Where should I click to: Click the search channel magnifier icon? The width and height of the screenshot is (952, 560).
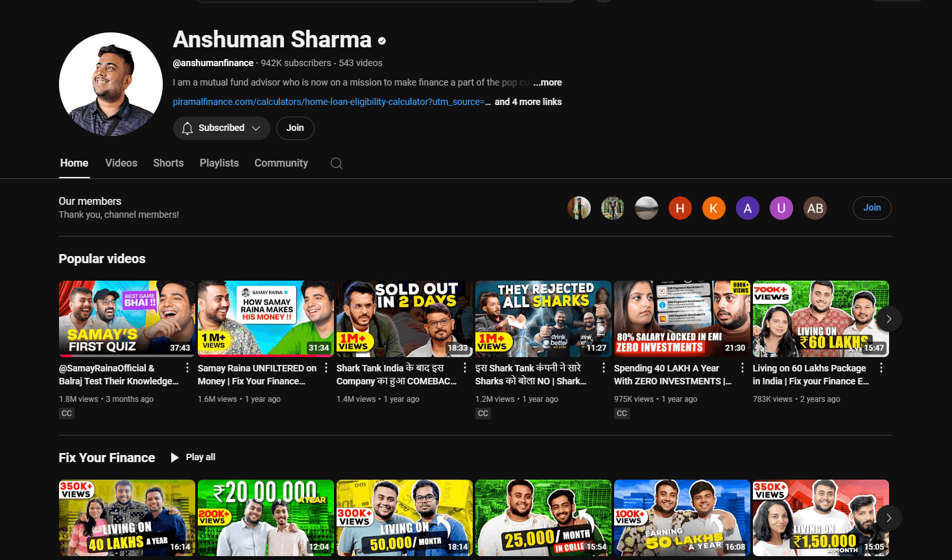point(336,163)
